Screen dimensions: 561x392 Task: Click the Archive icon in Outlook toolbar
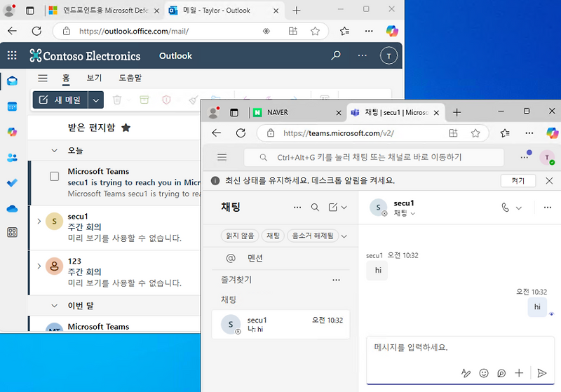pos(144,100)
